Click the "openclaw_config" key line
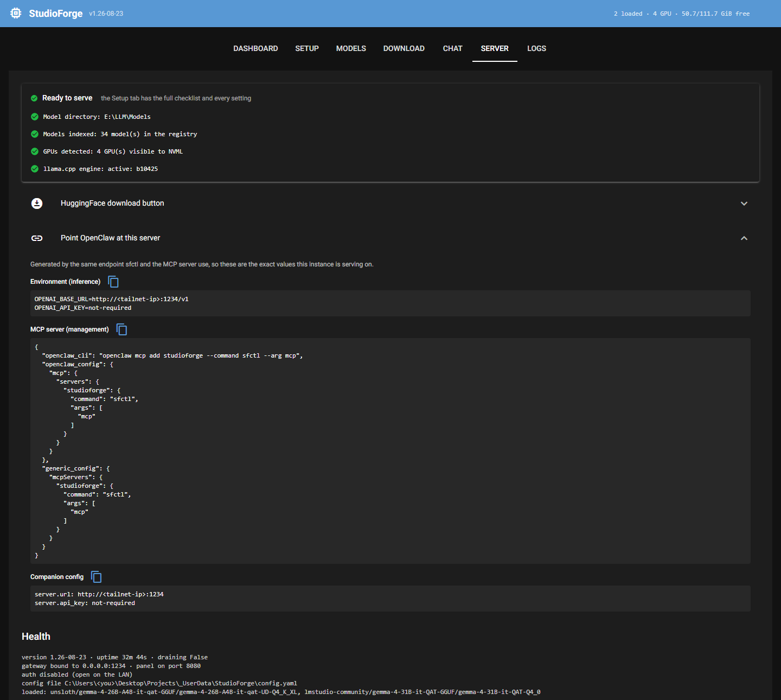 tap(78, 364)
